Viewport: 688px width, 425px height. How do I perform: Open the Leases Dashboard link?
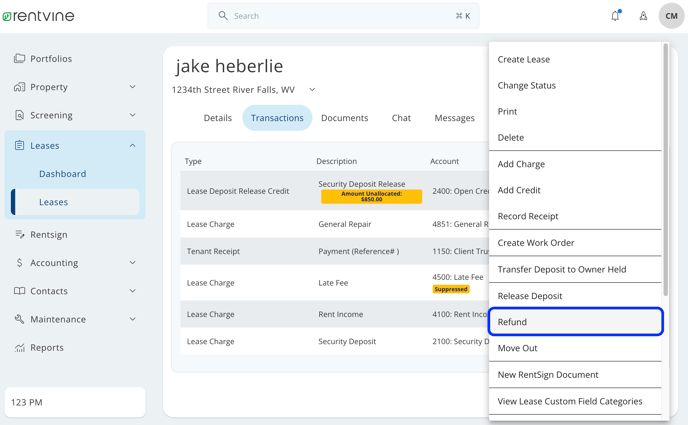click(x=62, y=174)
